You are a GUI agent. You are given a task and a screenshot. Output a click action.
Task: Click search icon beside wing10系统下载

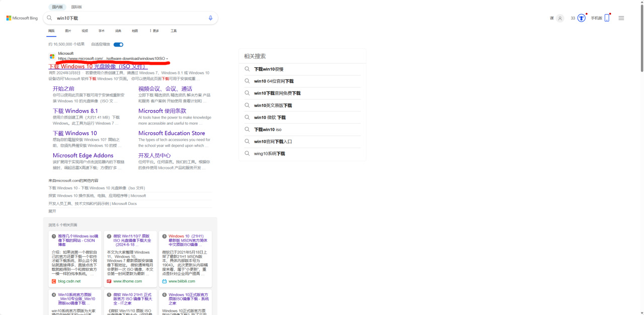point(247,154)
